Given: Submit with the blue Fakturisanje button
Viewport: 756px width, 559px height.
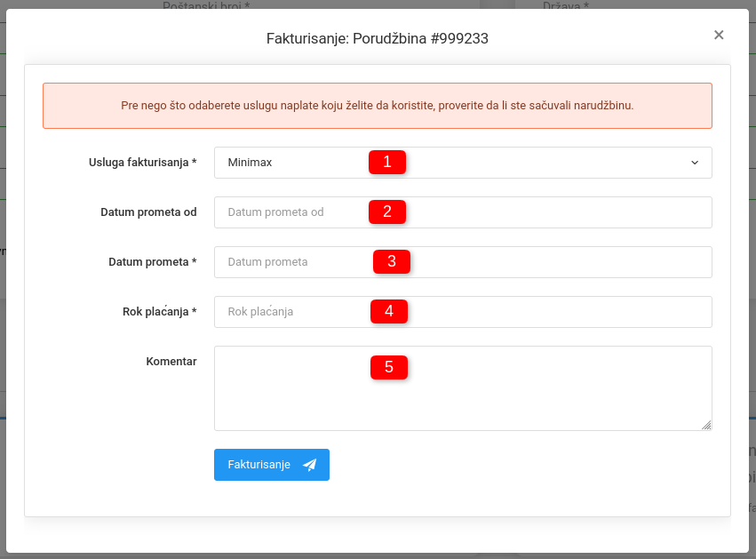Looking at the screenshot, I should point(272,465).
